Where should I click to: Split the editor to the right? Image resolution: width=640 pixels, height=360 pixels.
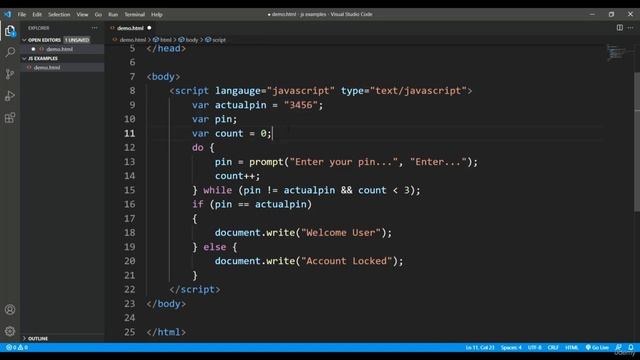(620, 28)
